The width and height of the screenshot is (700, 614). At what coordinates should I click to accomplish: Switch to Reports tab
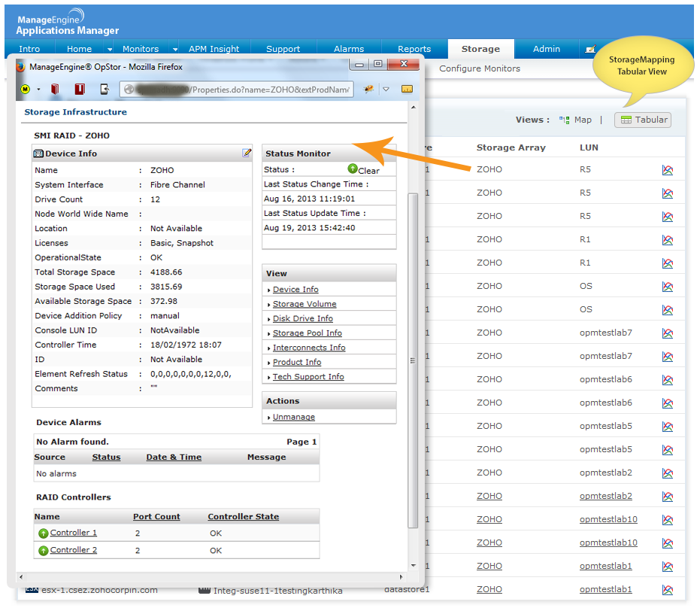[x=414, y=49]
